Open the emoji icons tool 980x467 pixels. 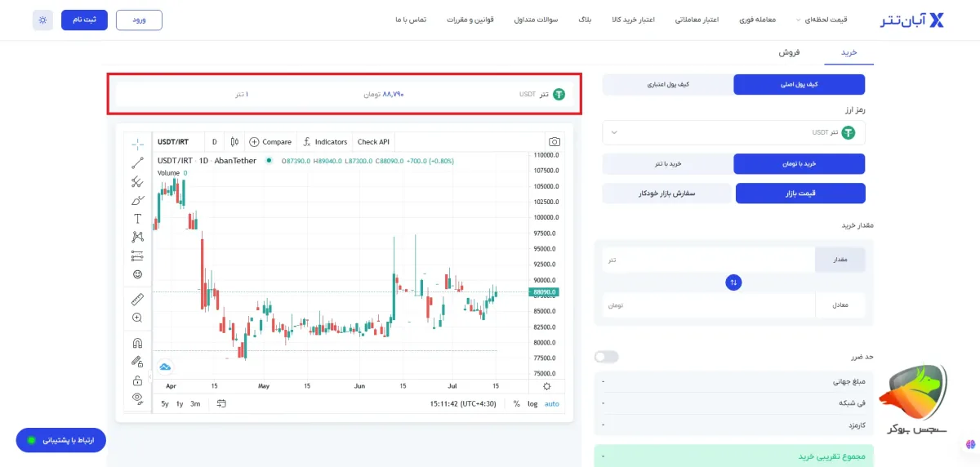tap(137, 274)
